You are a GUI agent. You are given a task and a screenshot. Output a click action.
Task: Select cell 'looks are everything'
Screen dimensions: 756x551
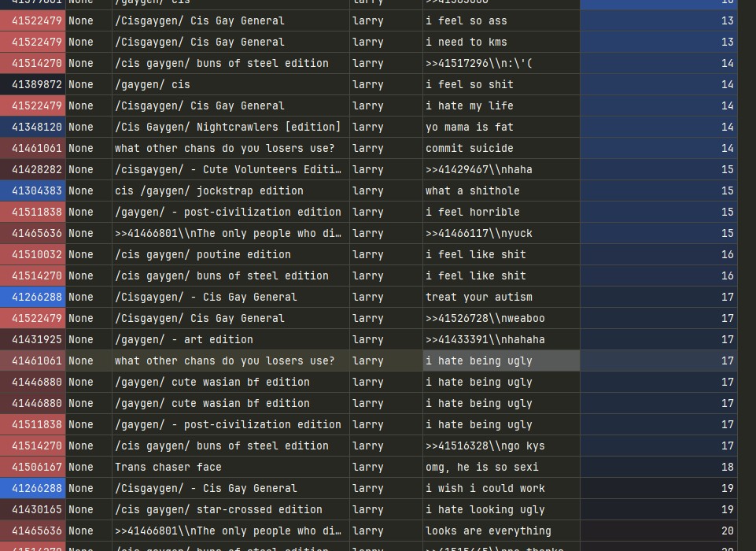pos(501,531)
